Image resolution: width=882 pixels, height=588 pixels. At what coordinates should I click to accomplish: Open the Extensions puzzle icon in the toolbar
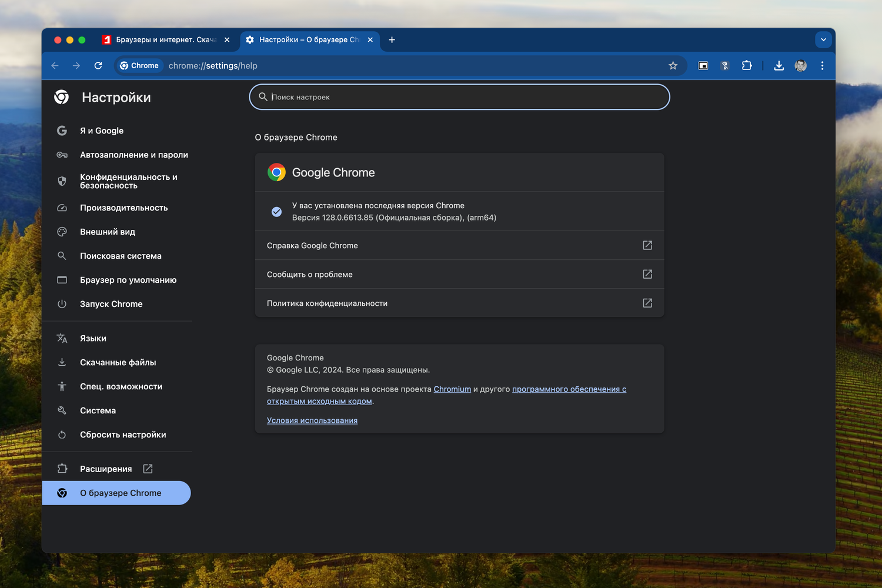click(747, 66)
